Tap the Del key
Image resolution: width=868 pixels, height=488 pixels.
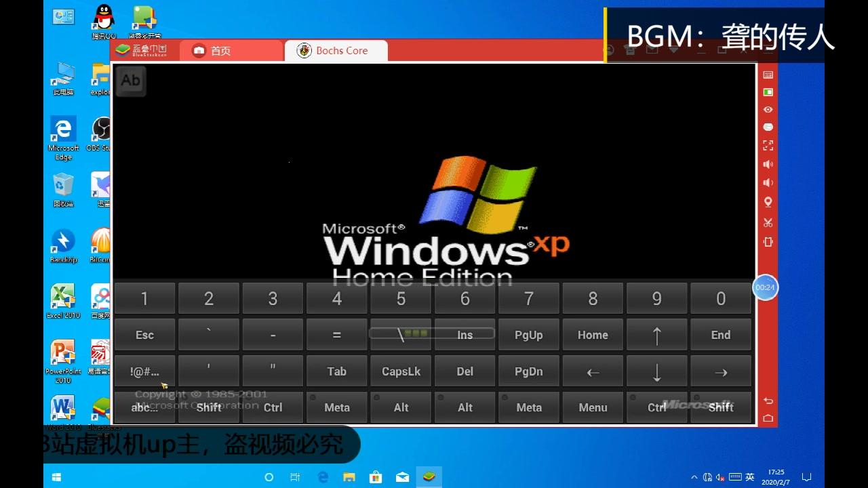(x=465, y=371)
